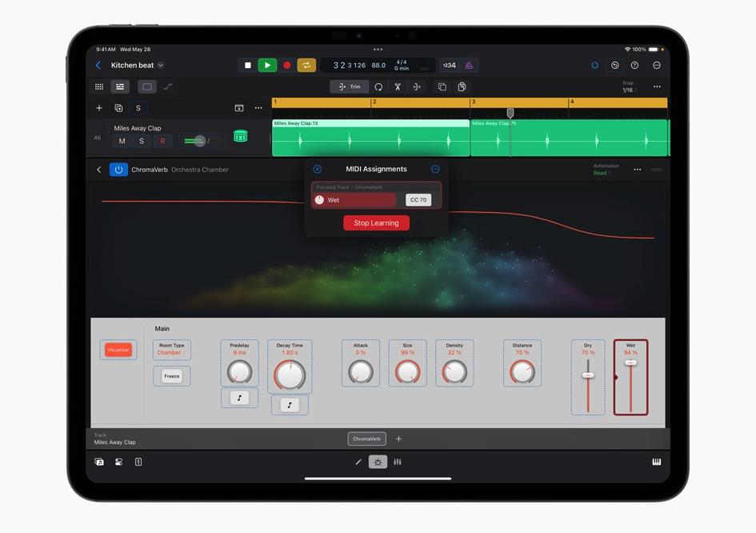Viewport: 756px width, 533px height.
Task: Click the Freeze button
Action: click(171, 376)
